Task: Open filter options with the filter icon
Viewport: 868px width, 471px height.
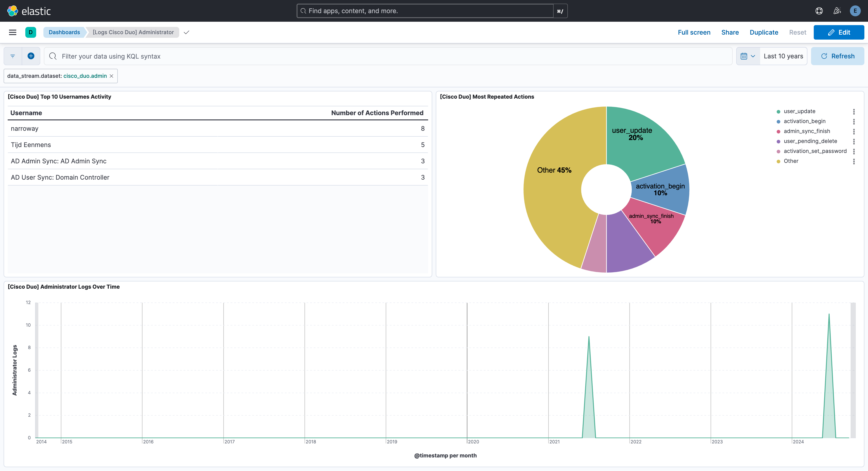Action: click(12, 56)
